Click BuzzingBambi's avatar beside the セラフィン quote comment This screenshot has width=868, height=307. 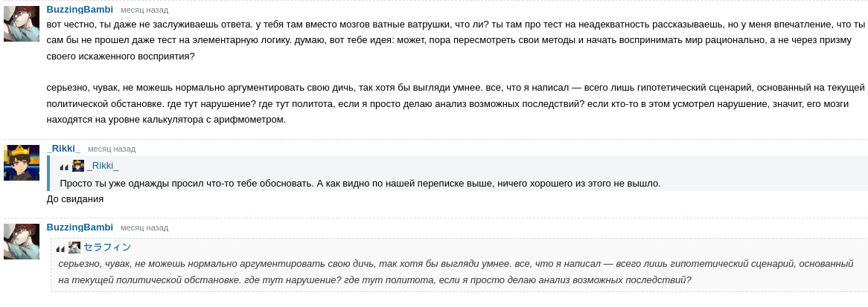click(x=22, y=241)
